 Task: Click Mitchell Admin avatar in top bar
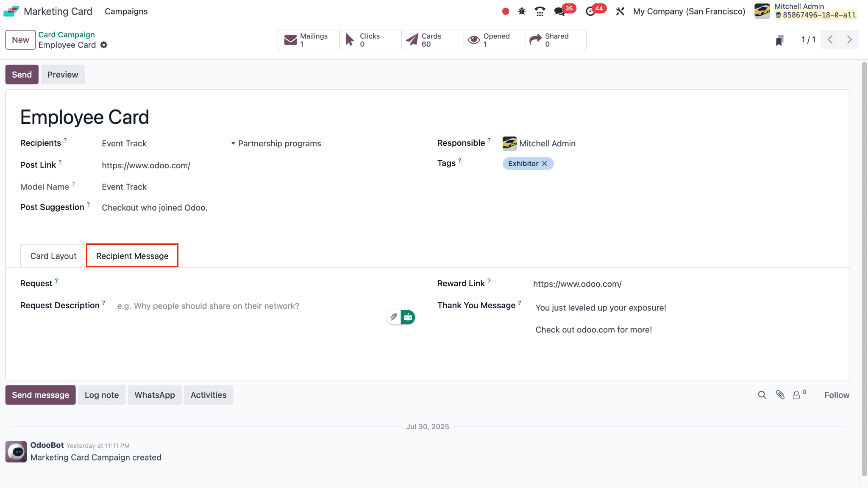[762, 11]
